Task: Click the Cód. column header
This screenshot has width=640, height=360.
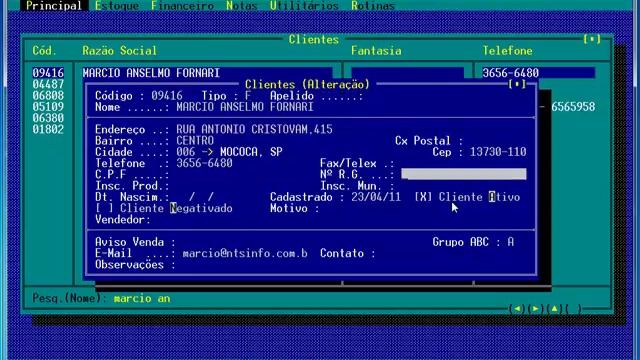Action: click(x=44, y=51)
